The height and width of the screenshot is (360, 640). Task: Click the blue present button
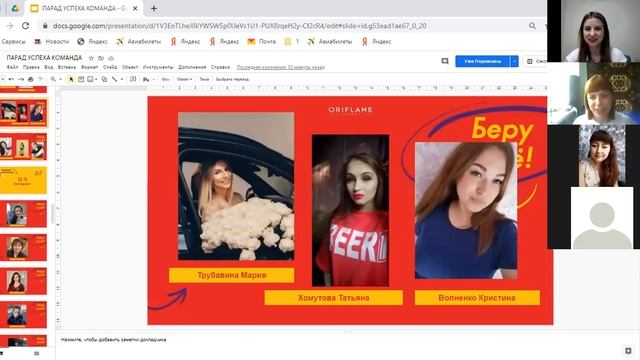[x=482, y=61]
